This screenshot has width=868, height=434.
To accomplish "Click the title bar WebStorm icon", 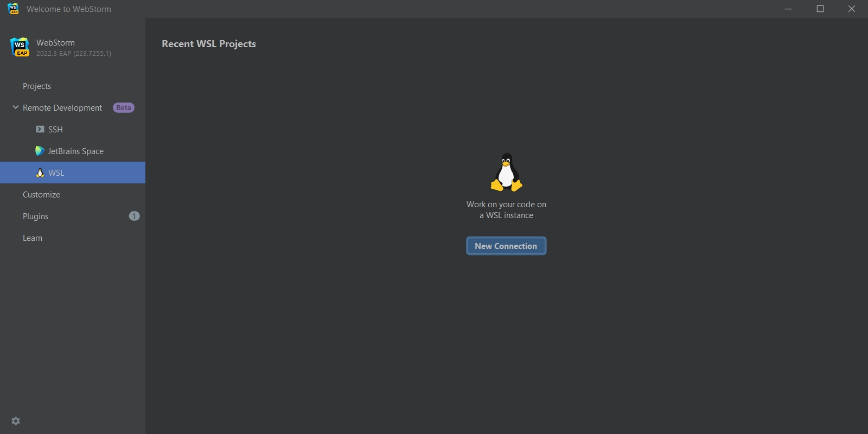I will click(13, 9).
